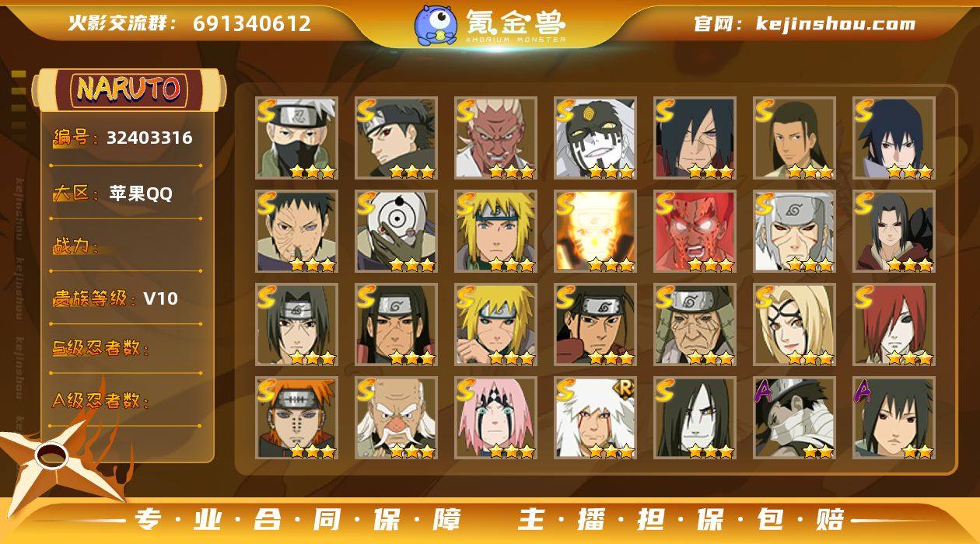Click the blonde Tsunade portrait with face markings
The height and width of the screenshot is (544, 980).
tap(794, 324)
